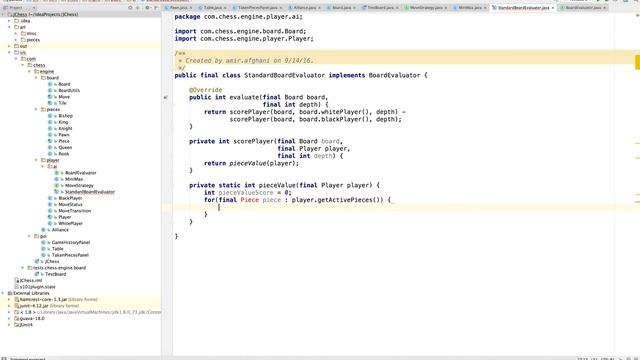
Task: Select the Move class in the tree
Action: coord(64,97)
